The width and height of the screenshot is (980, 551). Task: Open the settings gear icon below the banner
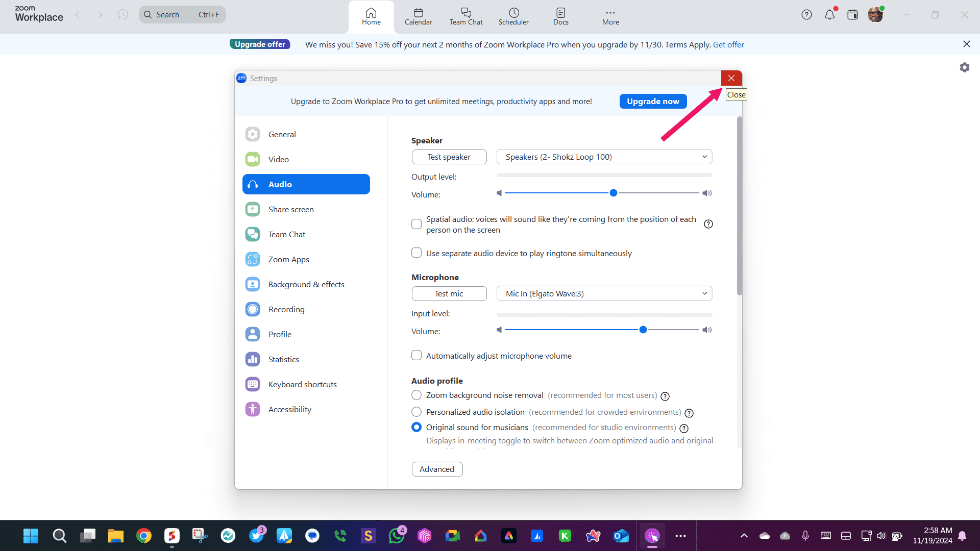[965, 67]
